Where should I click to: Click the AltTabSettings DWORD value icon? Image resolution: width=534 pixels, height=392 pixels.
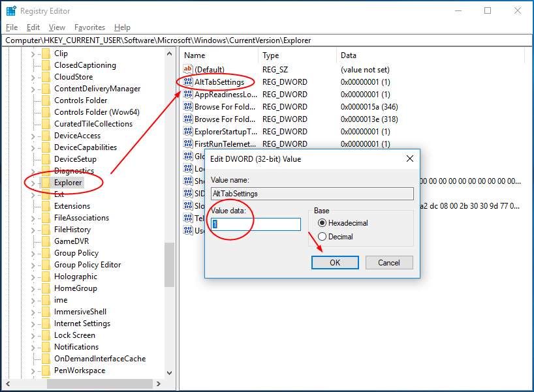(187, 82)
